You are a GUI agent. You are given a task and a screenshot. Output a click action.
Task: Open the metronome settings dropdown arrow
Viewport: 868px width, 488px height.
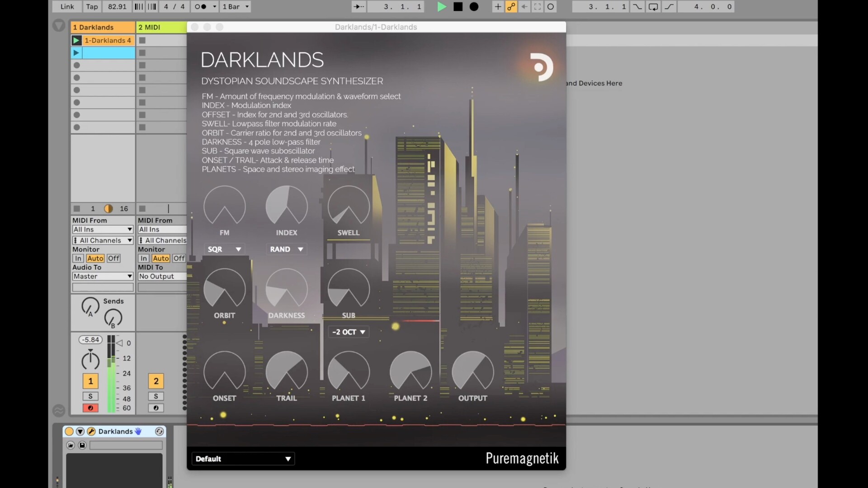[214, 7]
